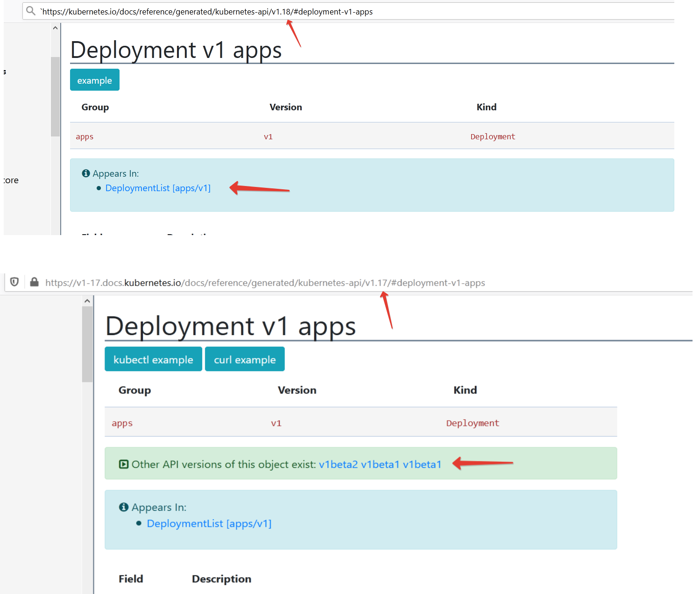
Task: Click the play-box icon beside 'Other API versions'
Action: 124,464
